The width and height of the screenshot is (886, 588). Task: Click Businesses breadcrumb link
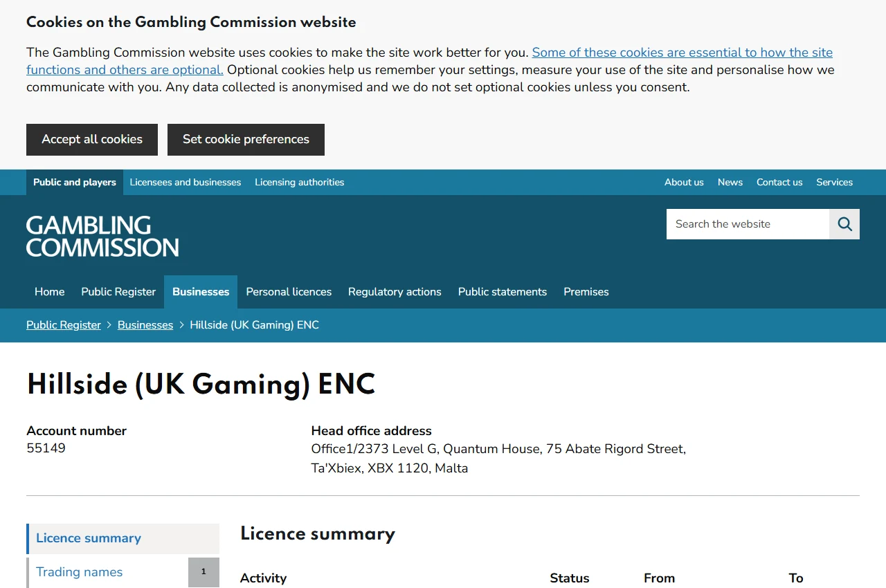(x=145, y=325)
